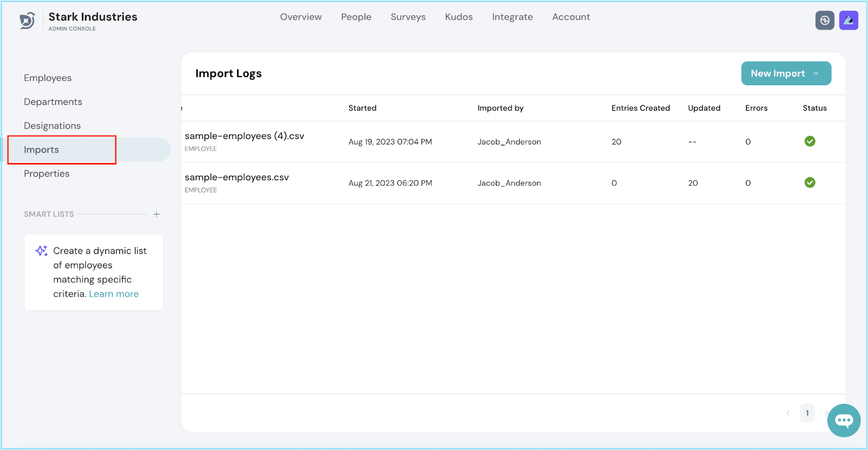Select Employees in the sidebar
The height and width of the screenshot is (450, 868).
pyautogui.click(x=48, y=78)
